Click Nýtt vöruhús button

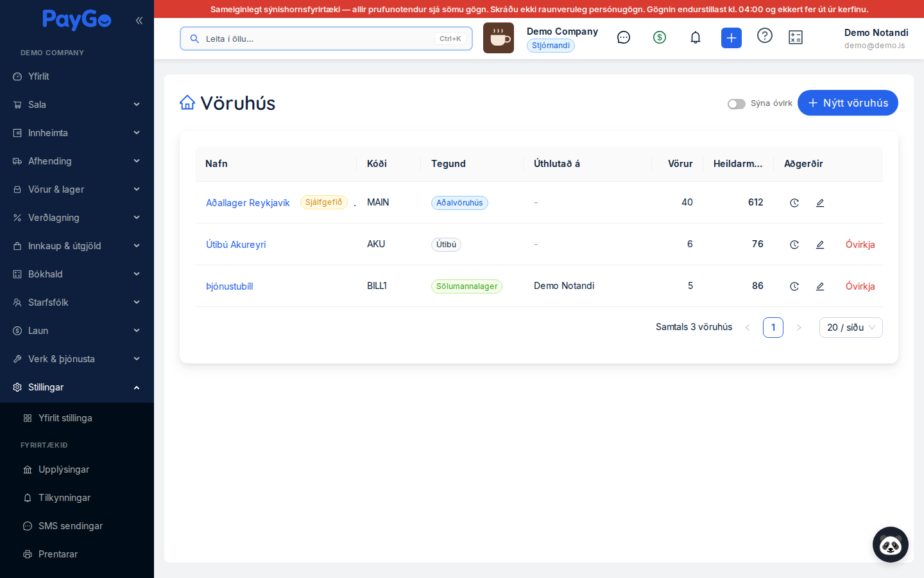tap(848, 103)
